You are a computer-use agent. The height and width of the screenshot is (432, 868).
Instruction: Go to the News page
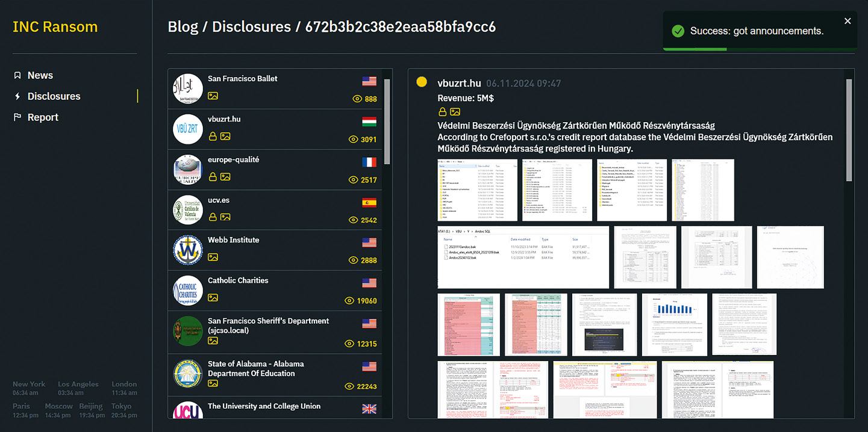40,75
